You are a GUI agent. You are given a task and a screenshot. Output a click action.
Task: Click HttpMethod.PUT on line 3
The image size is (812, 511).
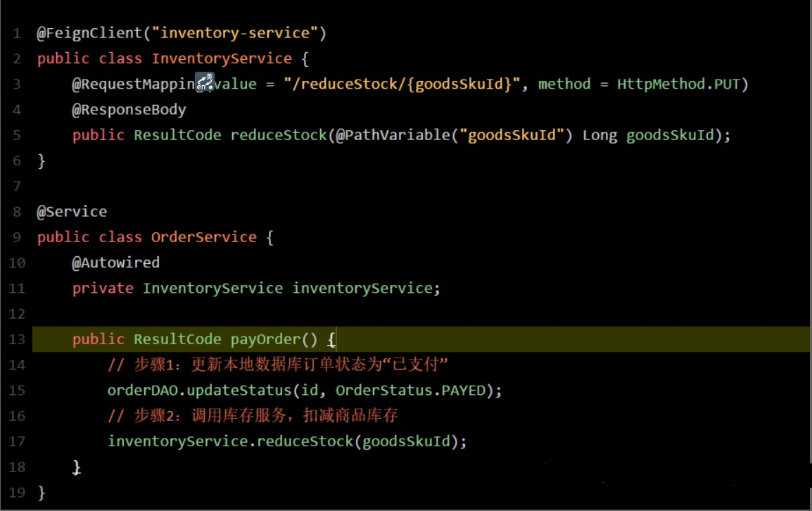coord(678,84)
